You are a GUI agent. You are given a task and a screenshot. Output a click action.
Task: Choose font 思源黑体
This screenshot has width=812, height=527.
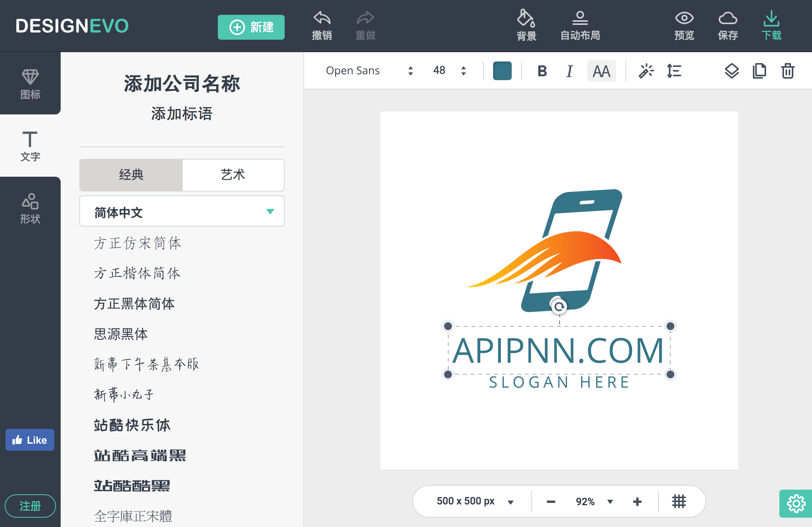[x=121, y=334]
